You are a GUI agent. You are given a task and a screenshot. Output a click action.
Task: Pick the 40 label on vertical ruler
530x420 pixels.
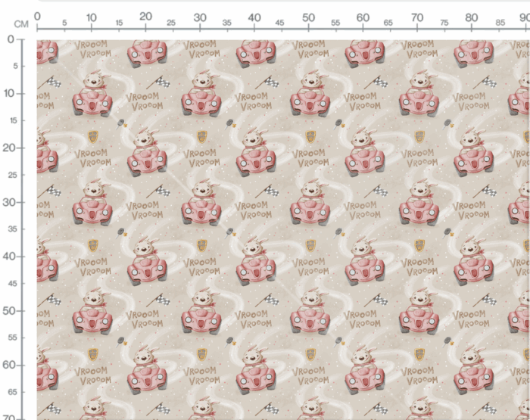coord(9,257)
